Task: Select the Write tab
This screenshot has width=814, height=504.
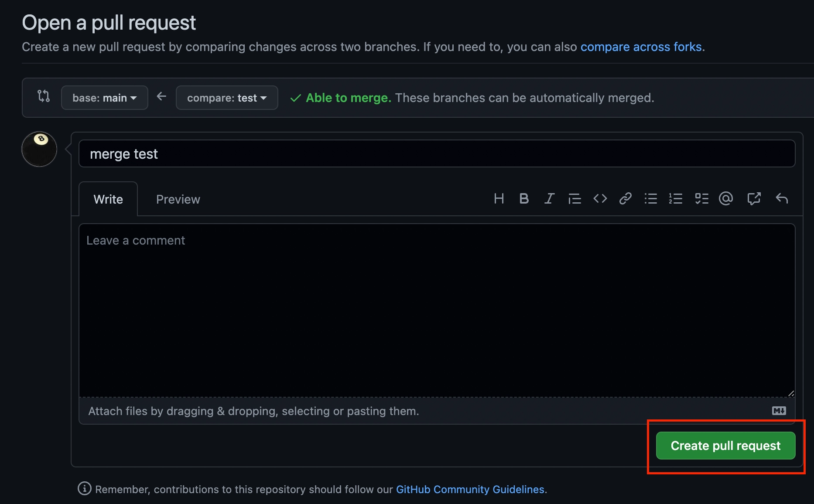Action: pyautogui.click(x=108, y=199)
